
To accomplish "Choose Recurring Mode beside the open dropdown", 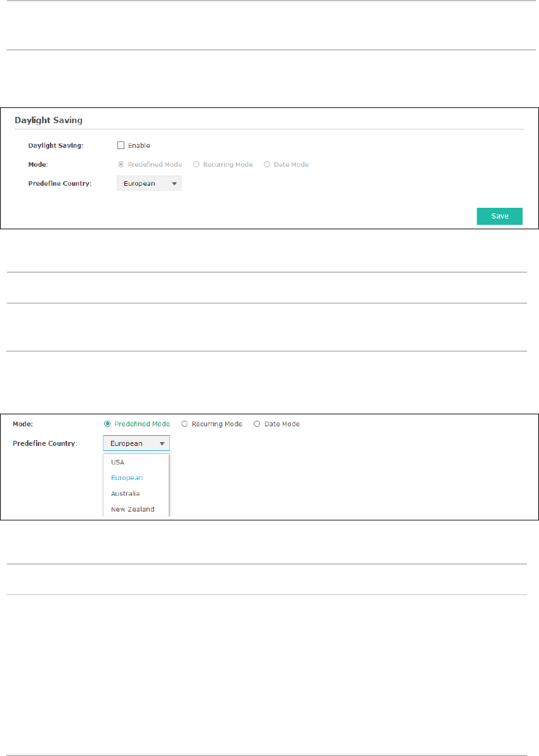I will (x=184, y=424).
